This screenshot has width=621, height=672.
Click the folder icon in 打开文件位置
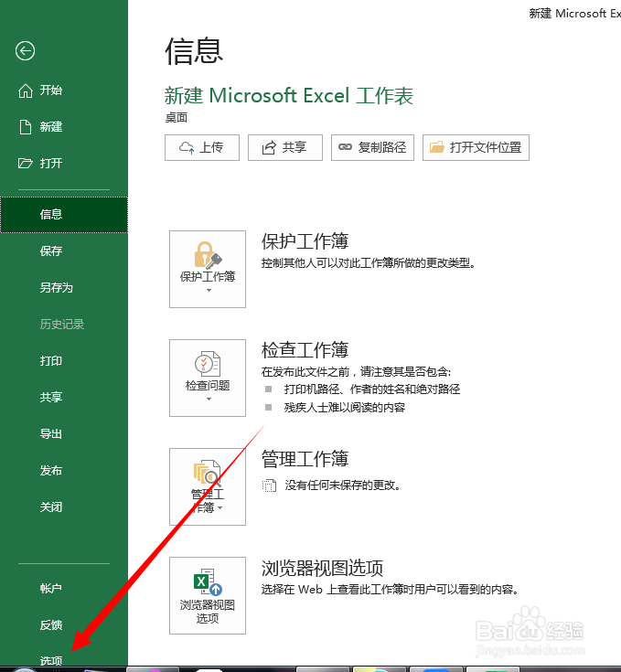437,147
